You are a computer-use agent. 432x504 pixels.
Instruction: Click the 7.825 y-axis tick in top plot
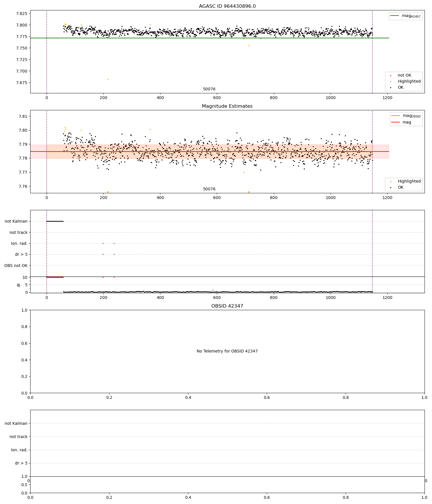[x=22, y=14]
